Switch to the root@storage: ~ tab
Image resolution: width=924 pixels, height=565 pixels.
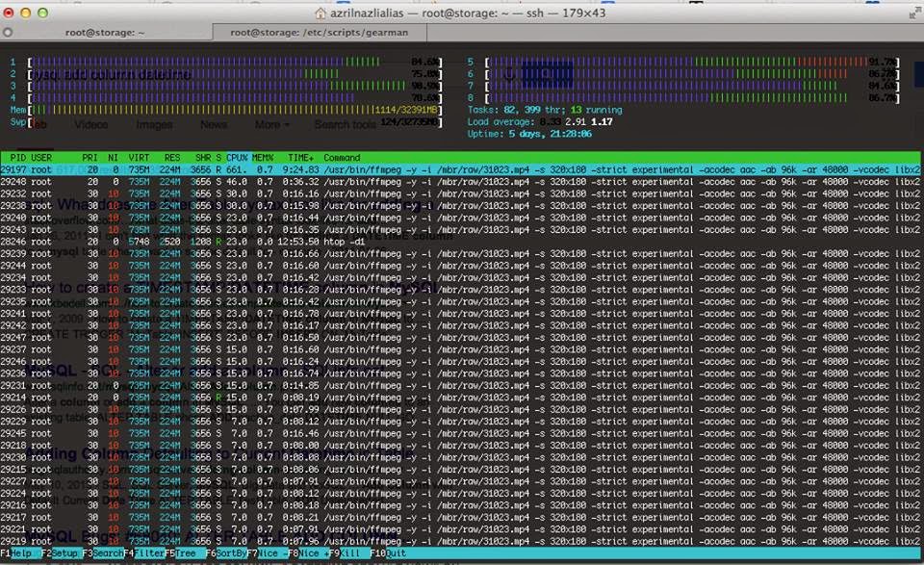point(105,33)
